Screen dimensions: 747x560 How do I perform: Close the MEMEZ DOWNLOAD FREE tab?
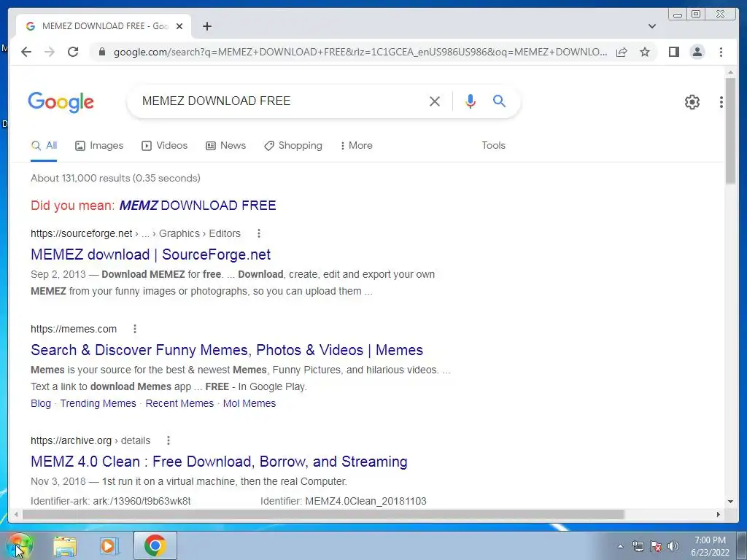[x=179, y=26]
